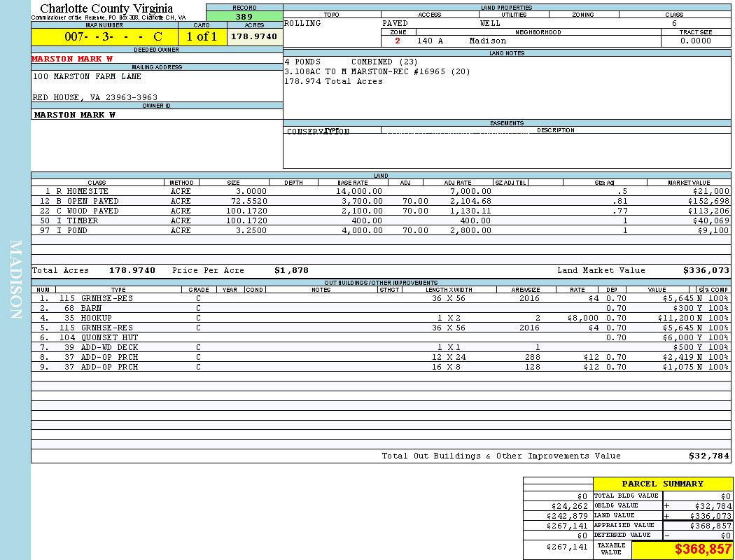Click the acres value 178.9740 at top
The width and height of the screenshot is (735, 560).
coord(254,37)
